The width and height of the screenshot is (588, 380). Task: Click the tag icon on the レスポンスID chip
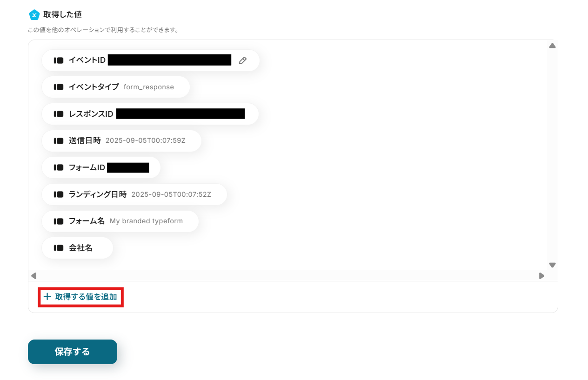coord(59,114)
